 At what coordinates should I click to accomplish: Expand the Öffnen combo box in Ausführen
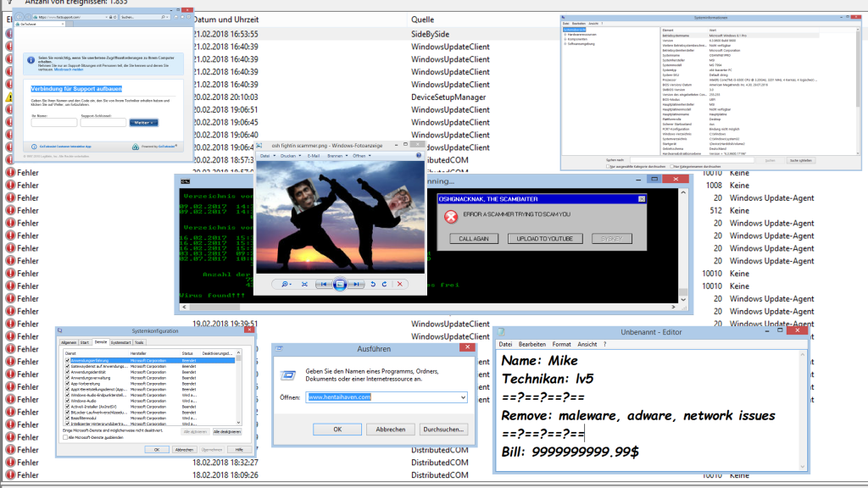(x=463, y=397)
